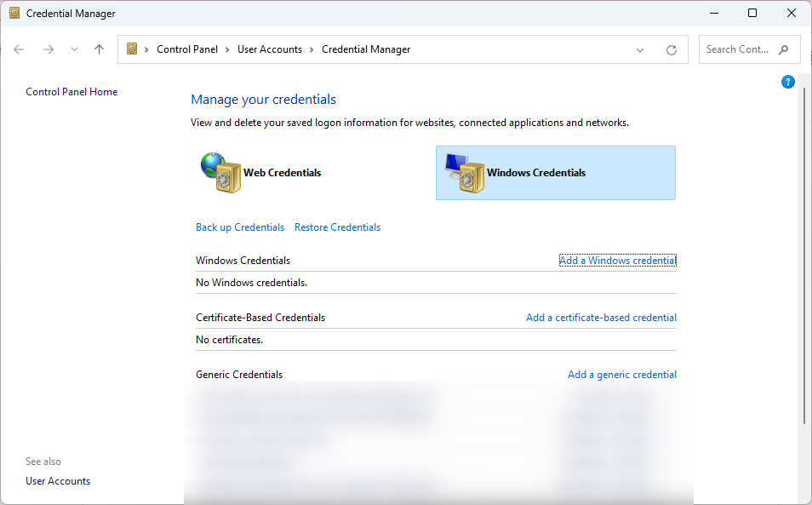
Task: Switch to Windows Credentials
Action: click(x=556, y=173)
